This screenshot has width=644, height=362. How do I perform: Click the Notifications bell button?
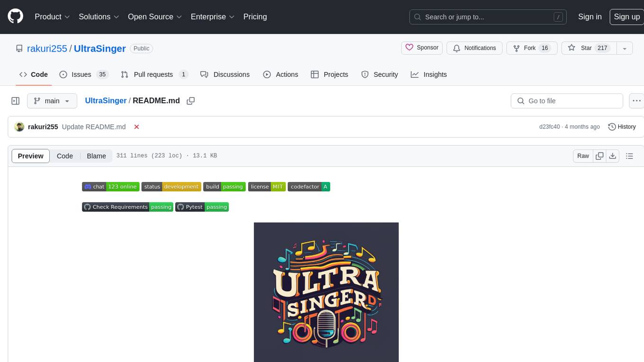(x=474, y=48)
